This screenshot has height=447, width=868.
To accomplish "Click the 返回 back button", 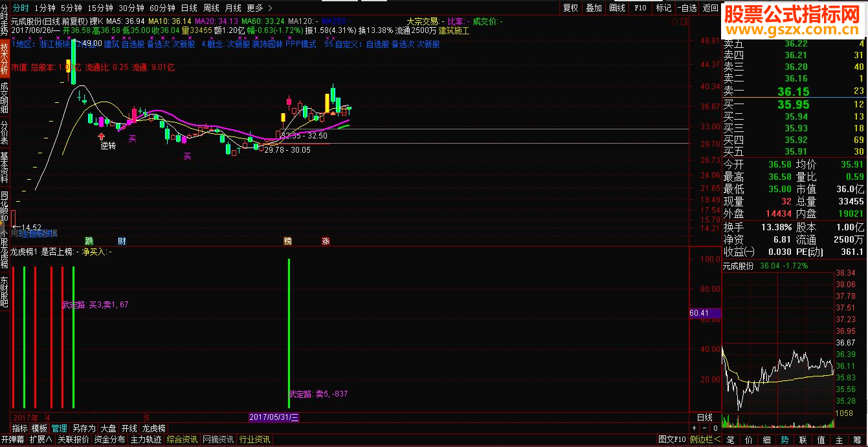I will pos(710,8).
